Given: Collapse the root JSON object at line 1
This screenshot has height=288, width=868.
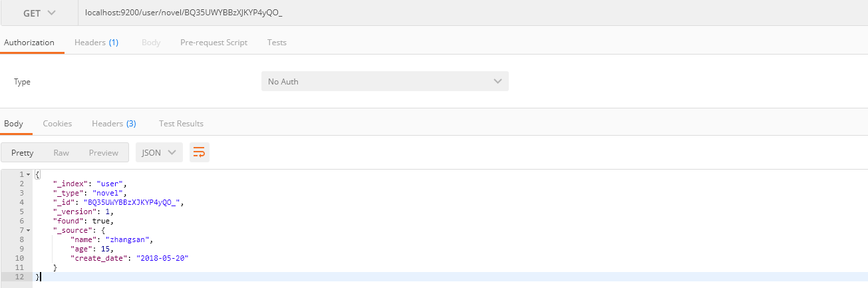Looking at the screenshot, I should pos(28,174).
